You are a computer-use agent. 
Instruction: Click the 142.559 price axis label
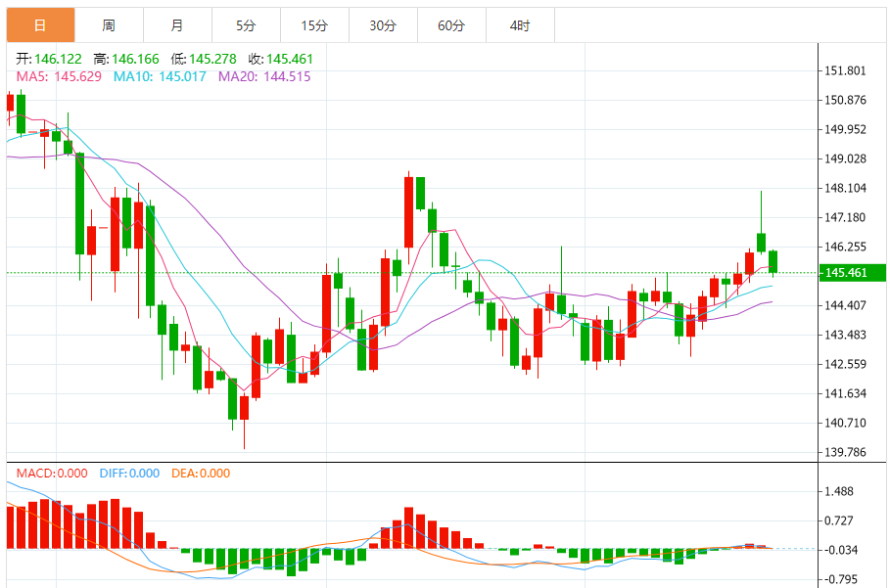tap(846, 364)
